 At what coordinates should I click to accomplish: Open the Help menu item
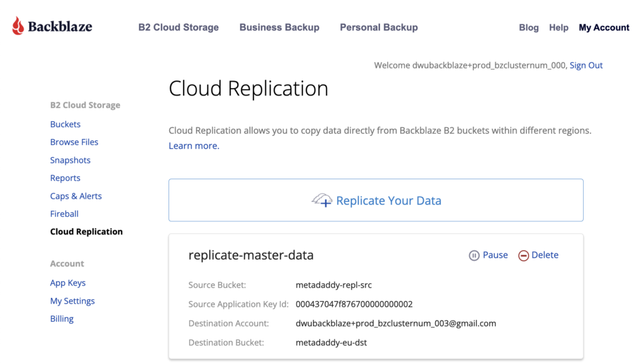coord(558,28)
